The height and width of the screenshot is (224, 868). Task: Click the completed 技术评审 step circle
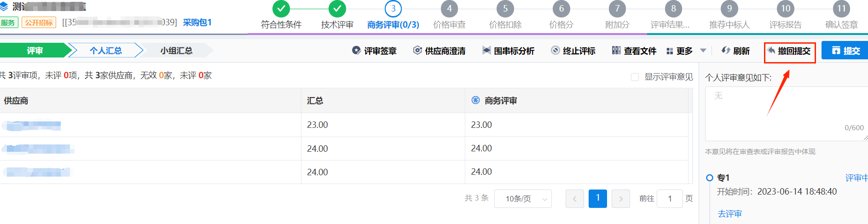point(337,9)
